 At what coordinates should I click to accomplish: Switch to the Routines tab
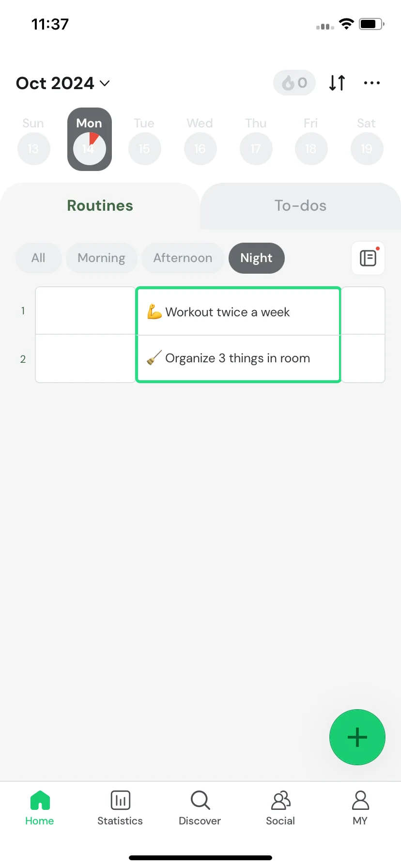[100, 205]
